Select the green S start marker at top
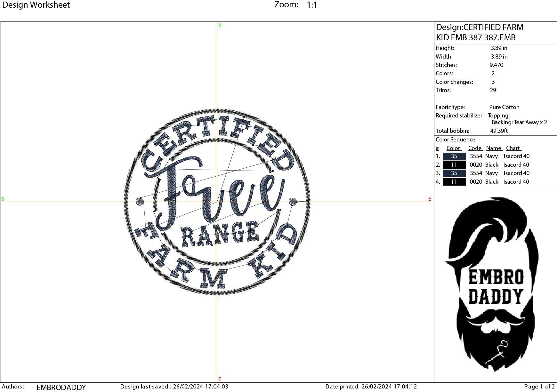 [x=219, y=24]
